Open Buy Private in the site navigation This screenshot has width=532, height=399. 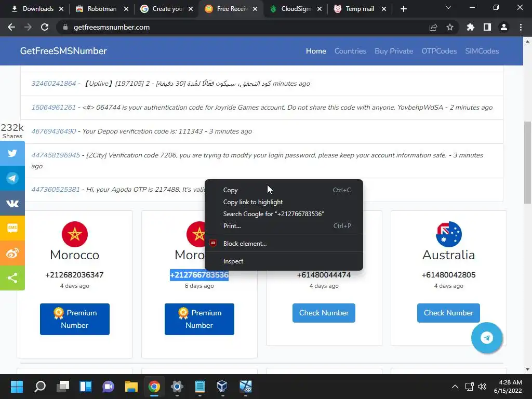394,51
